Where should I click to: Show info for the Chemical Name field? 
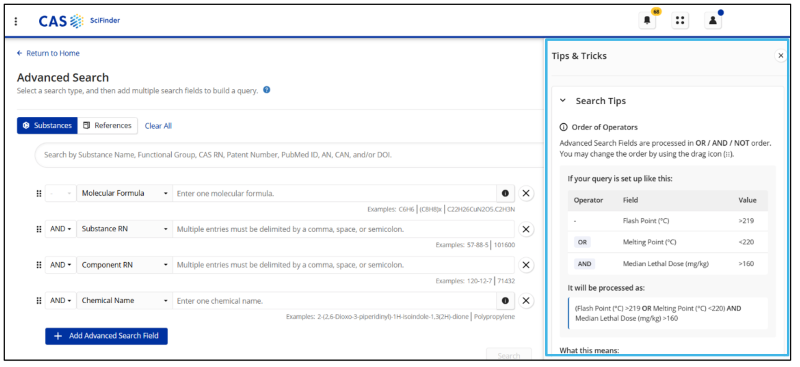coord(505,301)
